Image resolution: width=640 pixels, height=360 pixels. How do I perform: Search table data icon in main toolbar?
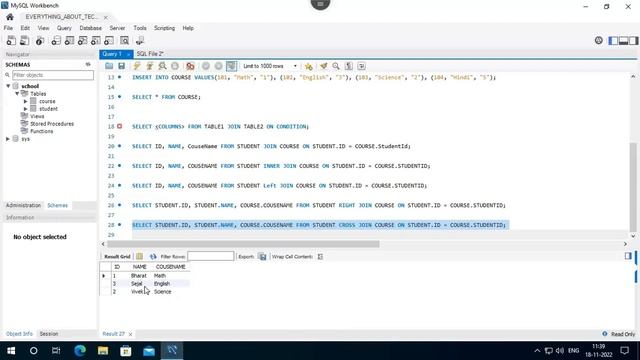click(124, 40)
